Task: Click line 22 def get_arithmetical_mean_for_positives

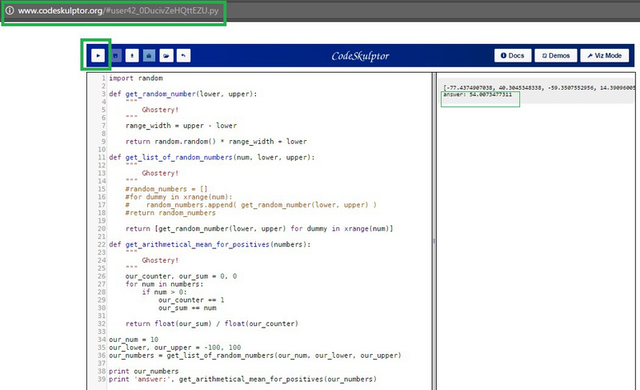Action: (x=209, y=244)
